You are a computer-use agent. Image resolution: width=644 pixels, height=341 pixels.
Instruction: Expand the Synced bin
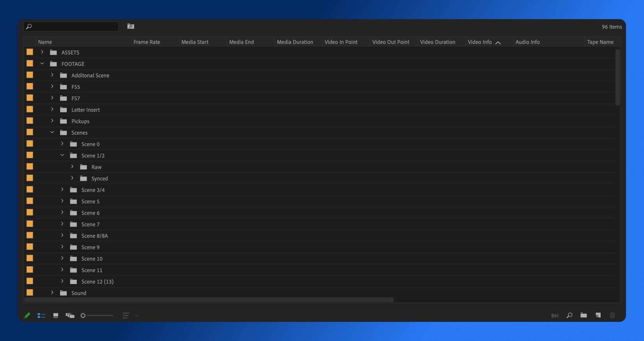(x=72, y=178)
